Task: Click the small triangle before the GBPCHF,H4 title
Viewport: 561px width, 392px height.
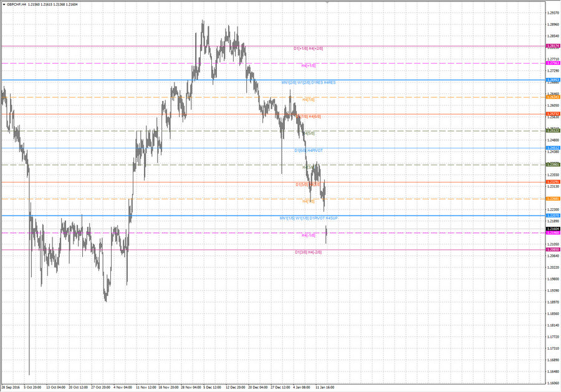Action: point(4,4)
